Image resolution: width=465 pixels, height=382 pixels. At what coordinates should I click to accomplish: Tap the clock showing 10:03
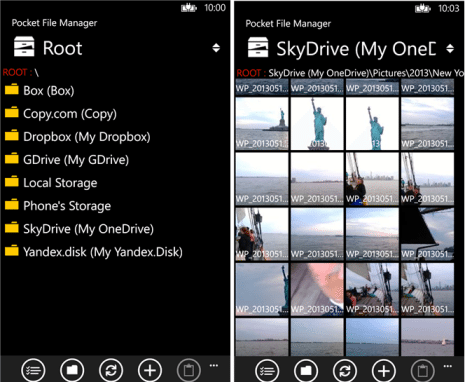[449, 8]
